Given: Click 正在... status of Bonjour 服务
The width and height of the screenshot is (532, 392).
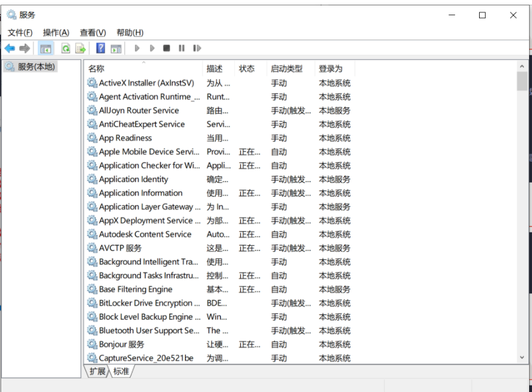Looking at the screenshot, I should point(250,344).
